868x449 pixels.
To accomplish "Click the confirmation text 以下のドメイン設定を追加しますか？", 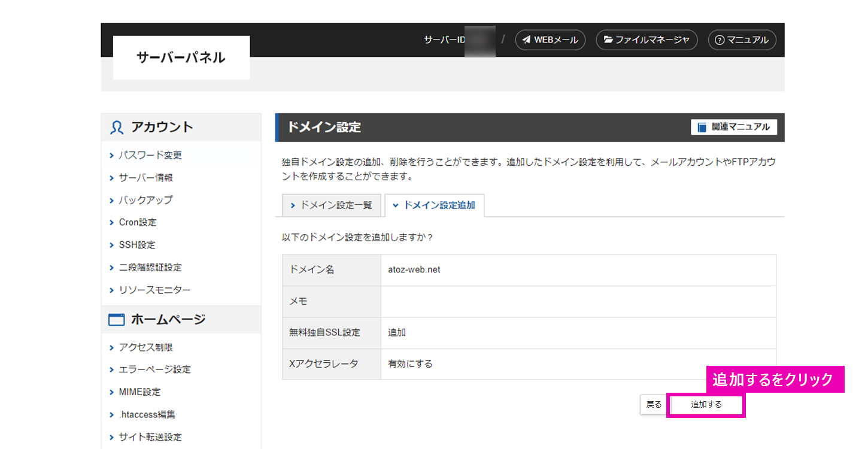I will [x=357, y=238].
